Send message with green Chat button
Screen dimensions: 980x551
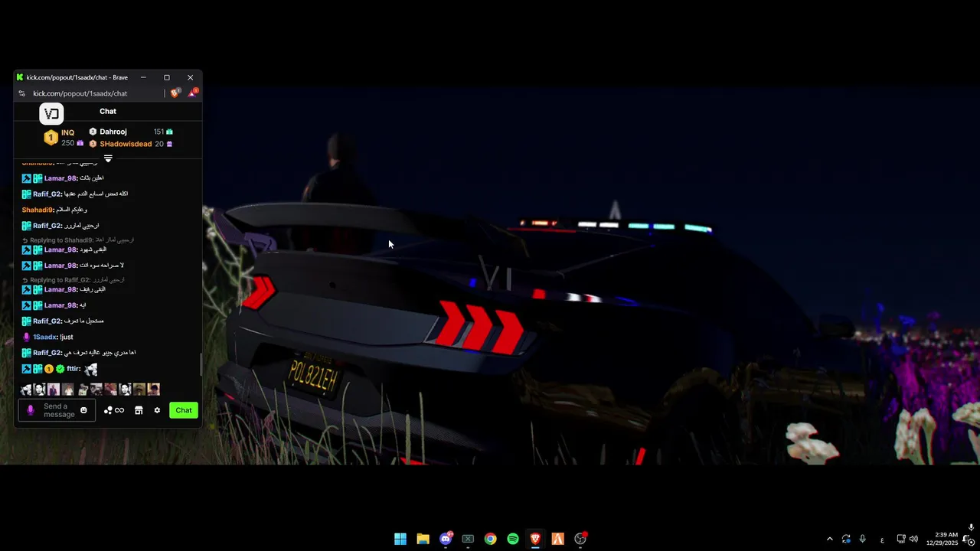coord(184,410)
